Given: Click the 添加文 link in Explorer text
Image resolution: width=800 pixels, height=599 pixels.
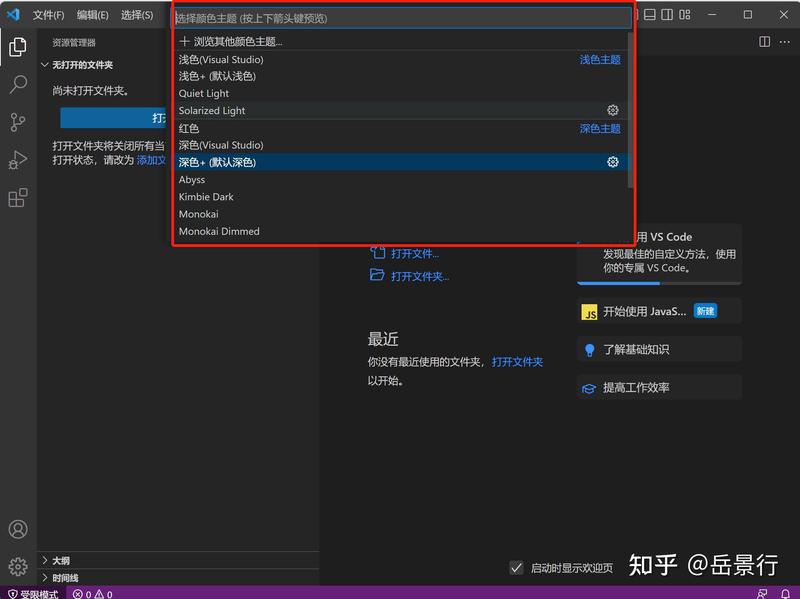Looking at the screenshot, I should pos(152,160).
